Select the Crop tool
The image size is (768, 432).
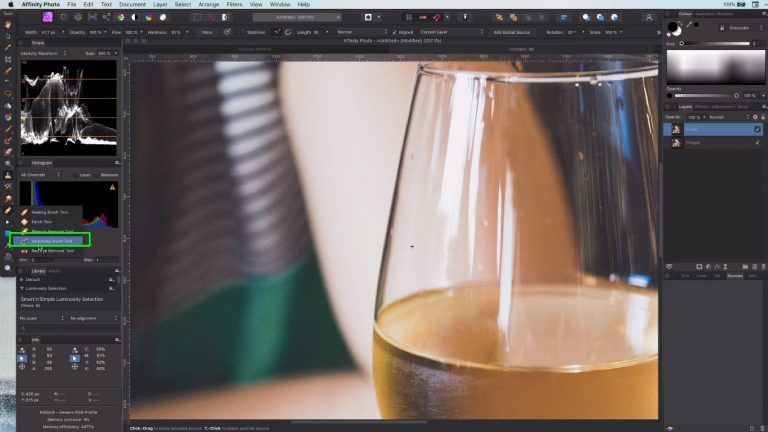(x=8, y=59)
